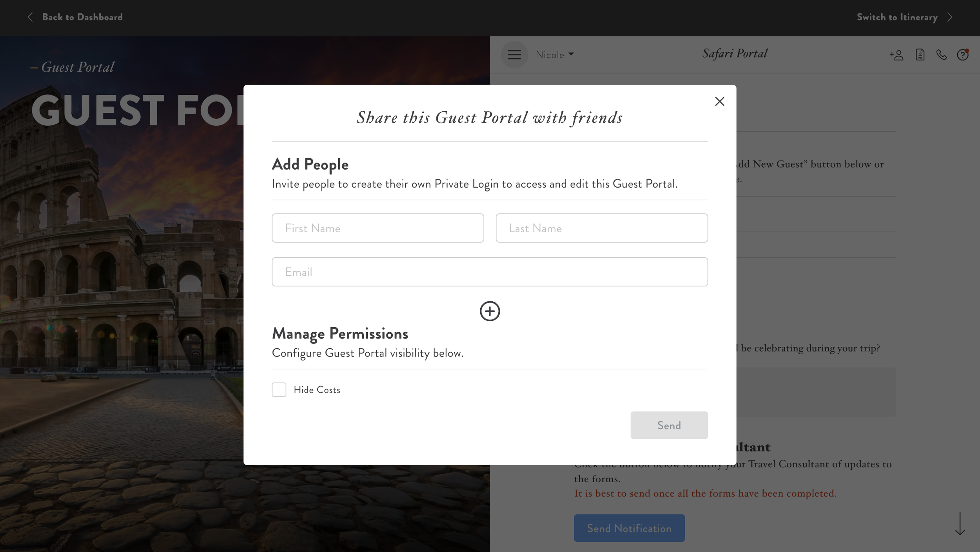Click the scroll down arrow
The width and height of the screenshot is (980, 552).
960,523
